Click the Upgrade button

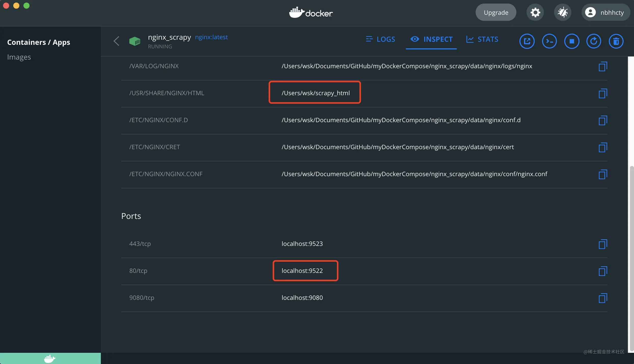tap(496, 12)
